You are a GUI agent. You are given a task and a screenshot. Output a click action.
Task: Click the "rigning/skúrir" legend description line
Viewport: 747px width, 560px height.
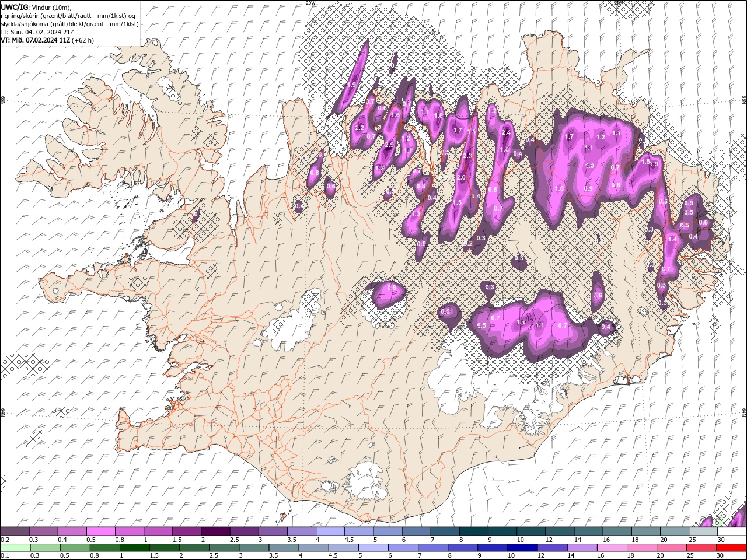click(67, 16)
